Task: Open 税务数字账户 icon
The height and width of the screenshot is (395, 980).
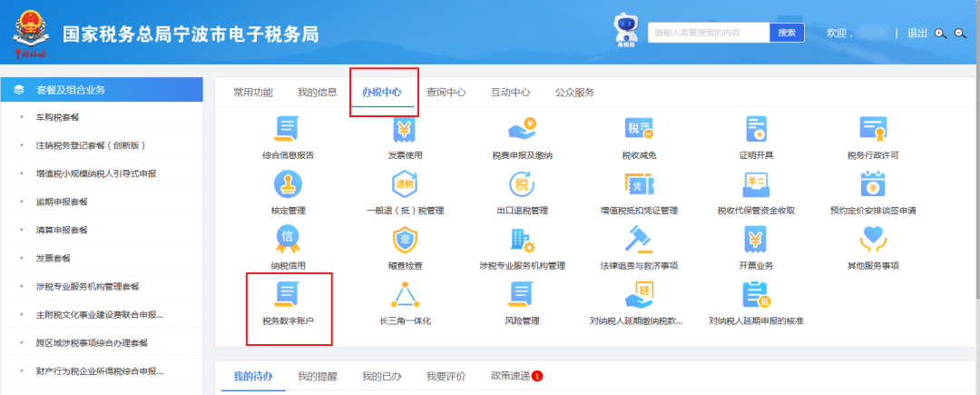Action: (289, 295)
